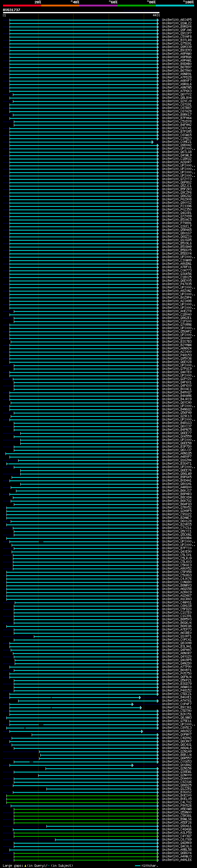
Task: Select hit label UniRef100_Q9SIP7
Action: 177,33
